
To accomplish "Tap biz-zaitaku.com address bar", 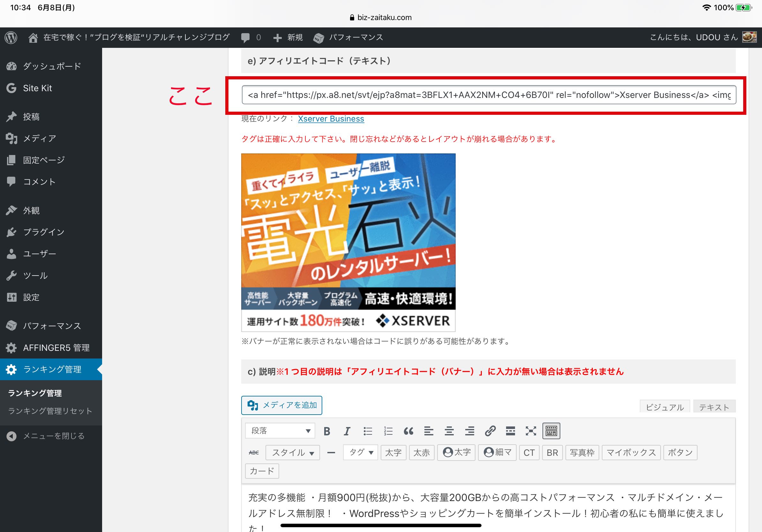I will pos(381,18).
